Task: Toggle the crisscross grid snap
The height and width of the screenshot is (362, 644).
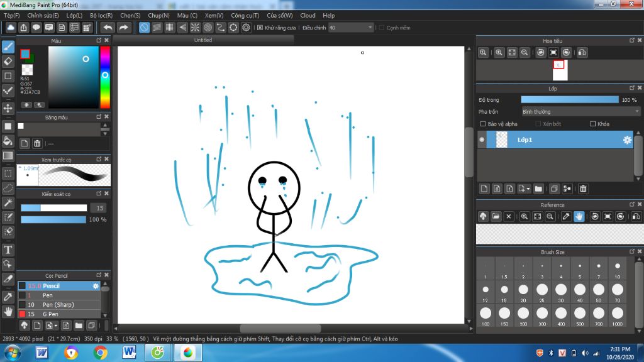Action: (170, 28)
